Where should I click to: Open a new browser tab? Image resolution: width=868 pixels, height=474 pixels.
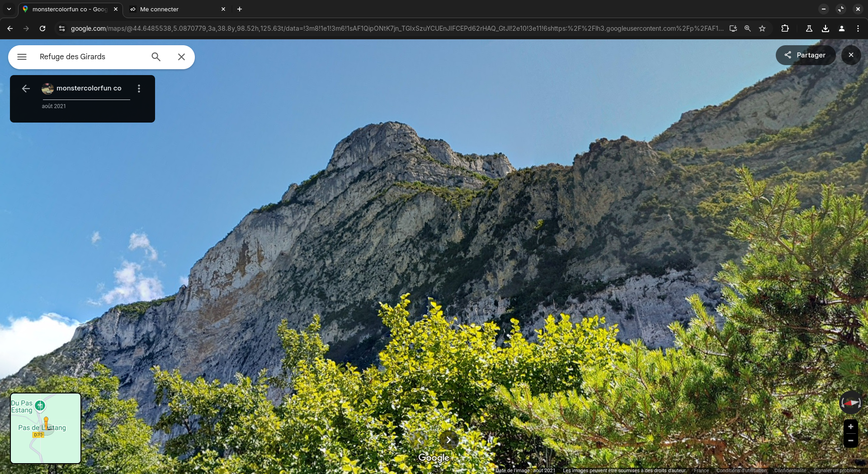(x=240, y=9)
